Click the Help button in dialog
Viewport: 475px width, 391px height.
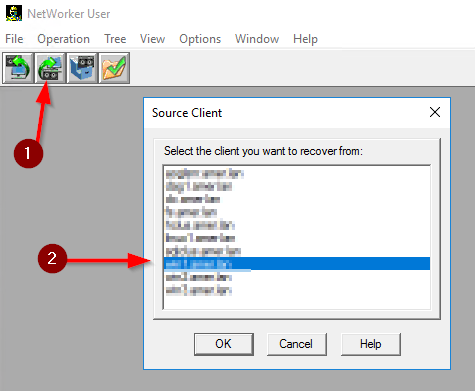tap(371, 344)
